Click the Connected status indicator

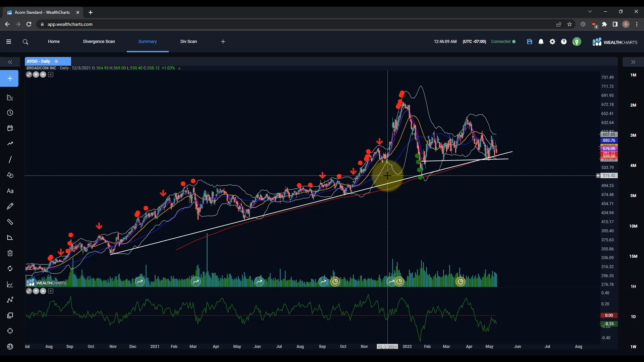tap(503, 42)
